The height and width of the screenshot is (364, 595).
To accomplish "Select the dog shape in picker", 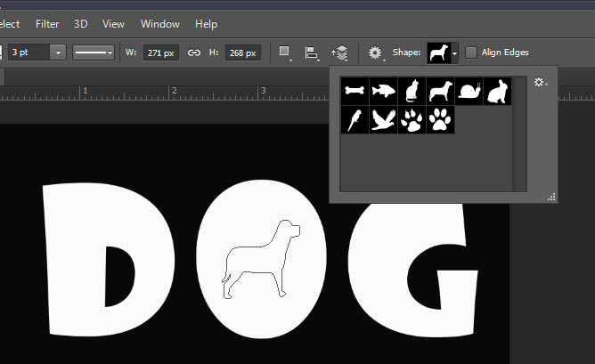I will click(440, 91).
